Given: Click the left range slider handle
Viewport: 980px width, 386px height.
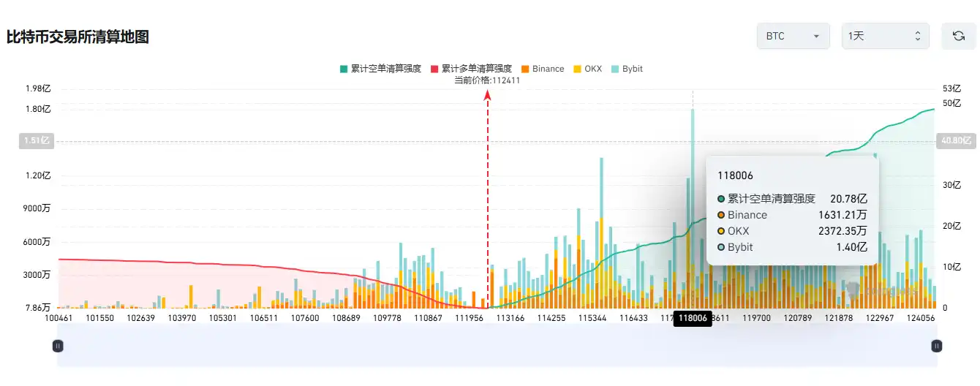Looking at the screenshot, I should [58, 346].
